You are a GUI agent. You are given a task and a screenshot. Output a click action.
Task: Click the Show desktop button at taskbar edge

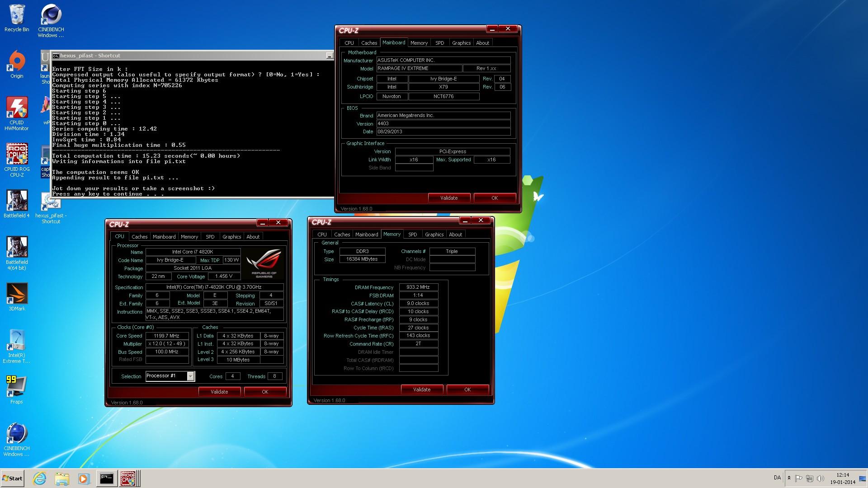[x=863, y=479]
